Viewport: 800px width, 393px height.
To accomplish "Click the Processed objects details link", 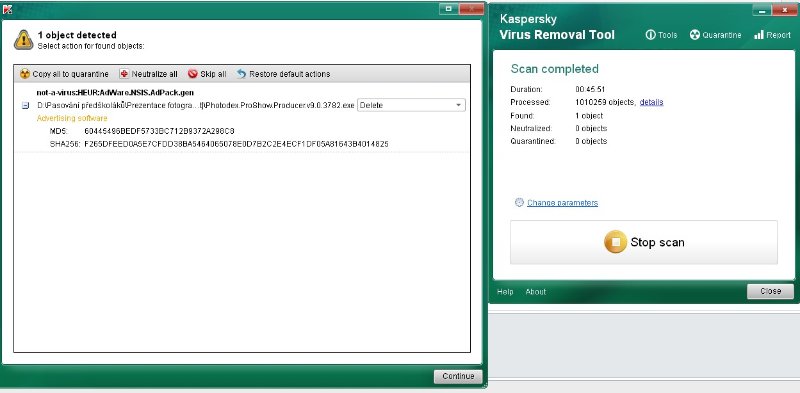I will click(x=652, y=102).
